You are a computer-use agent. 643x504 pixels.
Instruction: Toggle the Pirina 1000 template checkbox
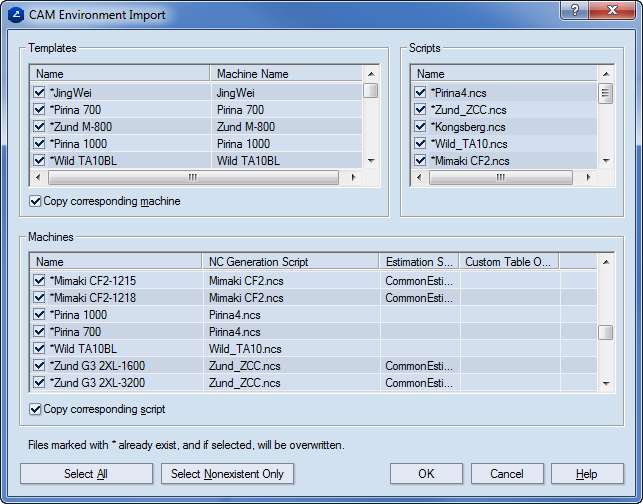pos(39,144)
